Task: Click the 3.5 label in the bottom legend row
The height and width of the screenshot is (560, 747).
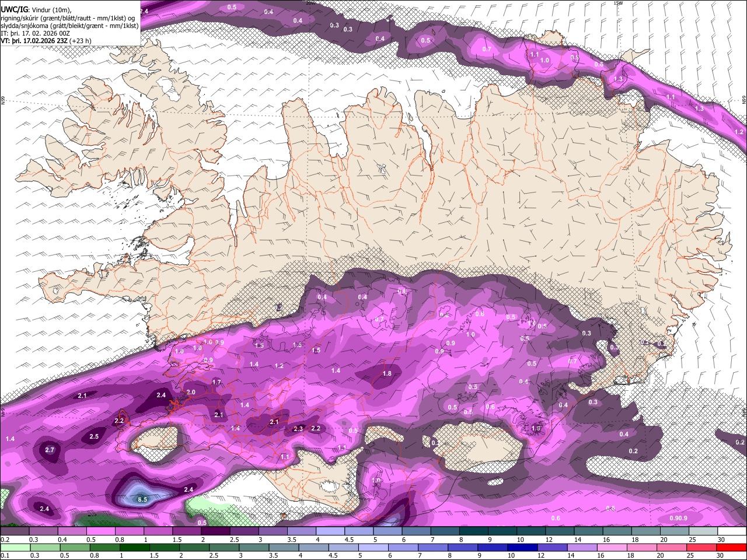Action: [273, 556]
